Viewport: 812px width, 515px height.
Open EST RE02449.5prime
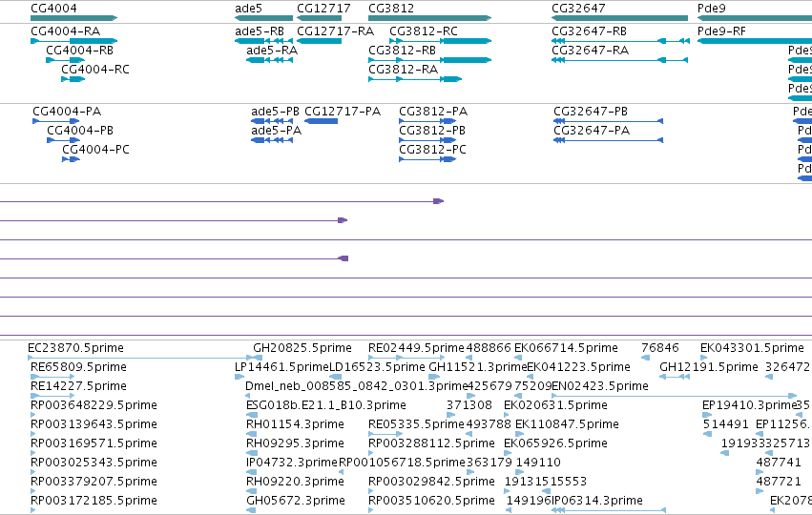click(416, 348)
